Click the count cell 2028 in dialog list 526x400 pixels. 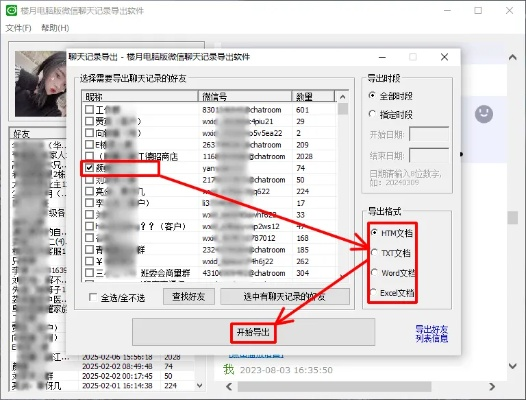[x=304, y=156]
